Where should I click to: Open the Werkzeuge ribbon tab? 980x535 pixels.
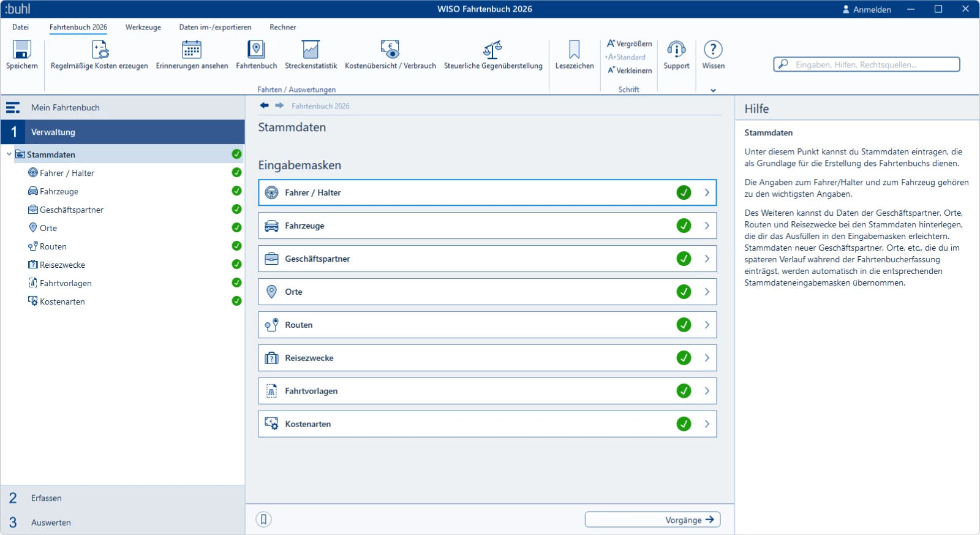point(143,27)
